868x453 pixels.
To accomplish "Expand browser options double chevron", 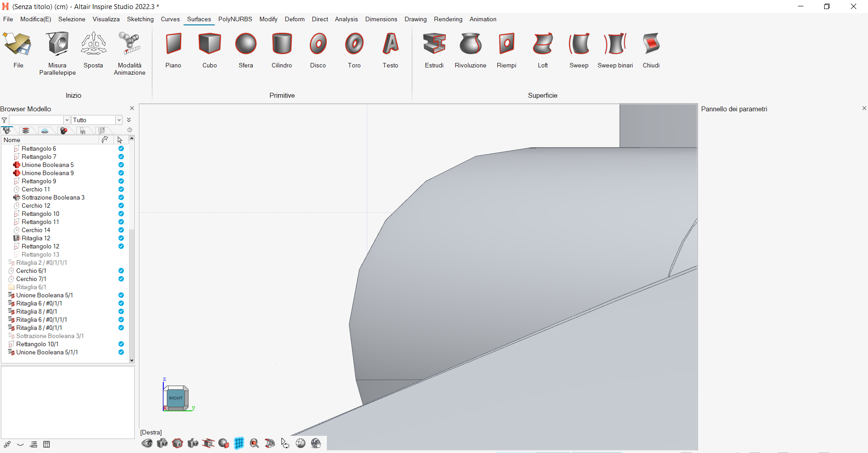I will 129,120.
